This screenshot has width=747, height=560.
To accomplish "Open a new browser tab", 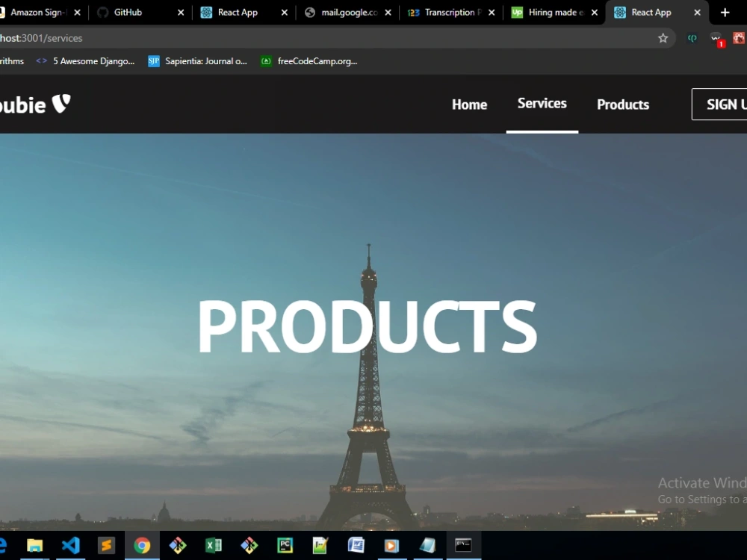I will pos(725,13).
